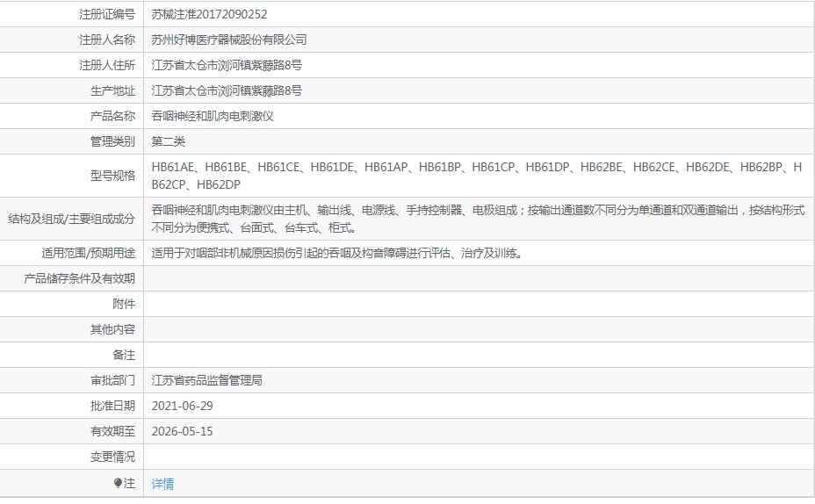The height and width of the screenshot is (504, 815).
Task: Click the 产品储存条件及有效期 label
Action: coord(80,279)
